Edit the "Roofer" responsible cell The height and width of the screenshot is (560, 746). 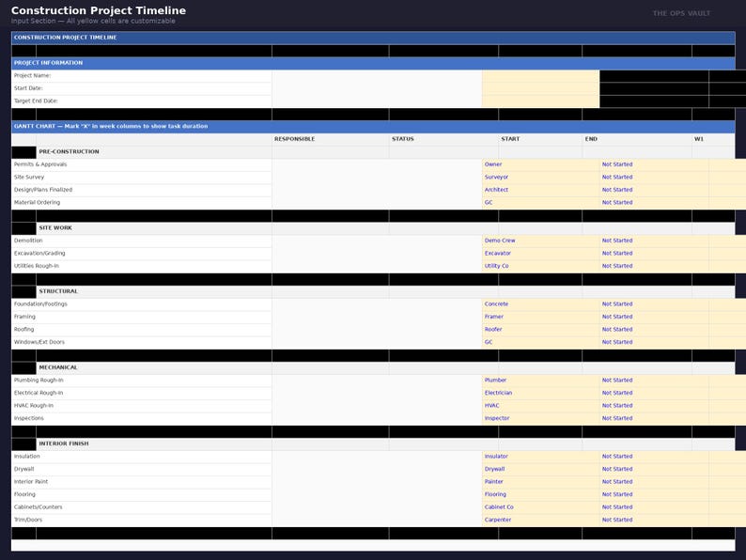coord(540,330)
